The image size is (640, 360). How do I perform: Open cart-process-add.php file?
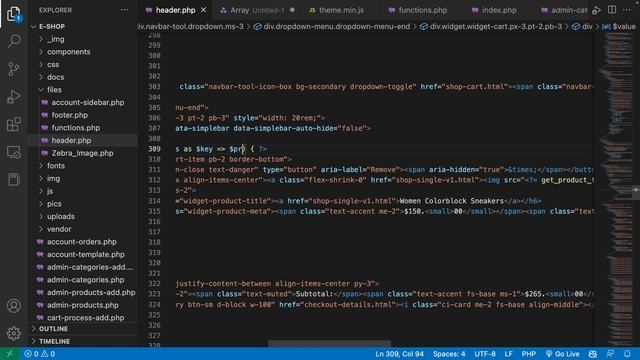click(85, 318)
